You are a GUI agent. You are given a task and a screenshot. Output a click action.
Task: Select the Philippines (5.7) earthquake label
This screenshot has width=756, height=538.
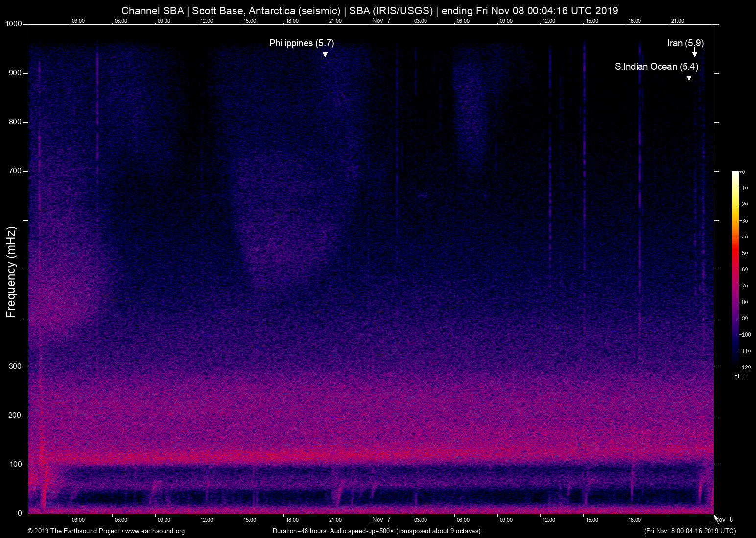point(301,43)
